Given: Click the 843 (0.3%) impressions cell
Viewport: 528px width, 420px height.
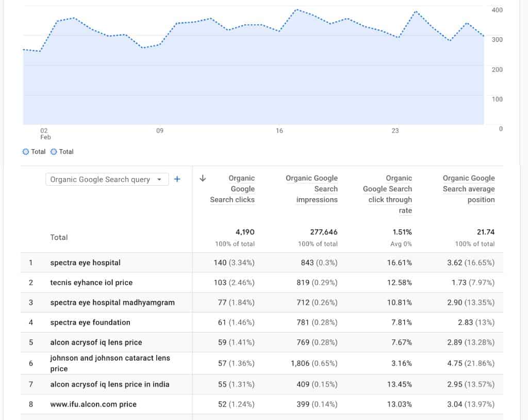Looking at the screenshot, I should click(319, 263).
